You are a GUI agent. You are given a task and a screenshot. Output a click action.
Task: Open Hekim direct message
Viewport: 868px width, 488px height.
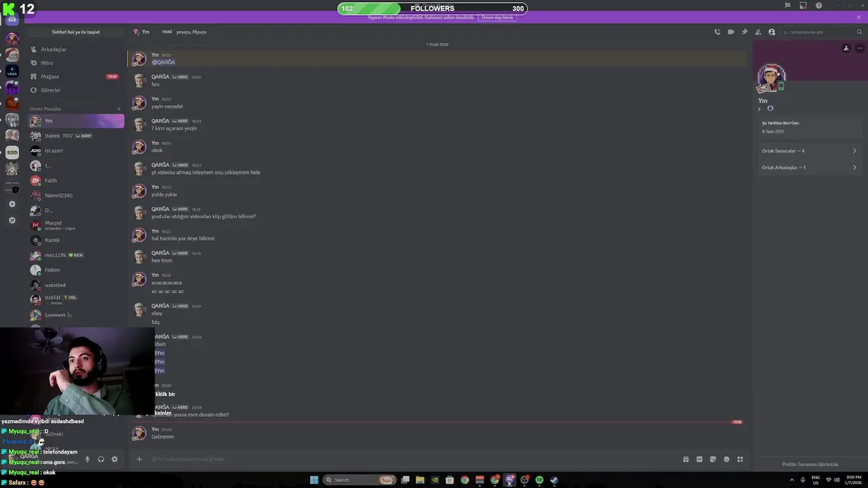coord(76,270)
